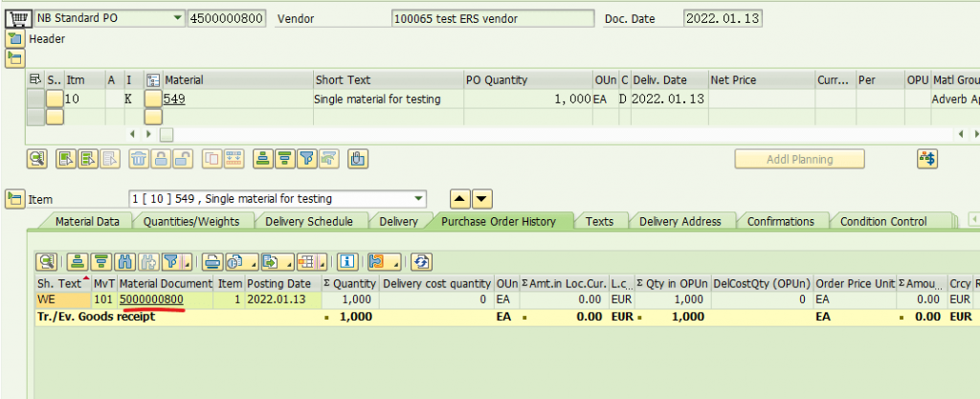This screenshot has width=980, height=399.
Task: Sort items ascending in item overview toolbar
Action: pyautogui.click(x=263, y=159)
